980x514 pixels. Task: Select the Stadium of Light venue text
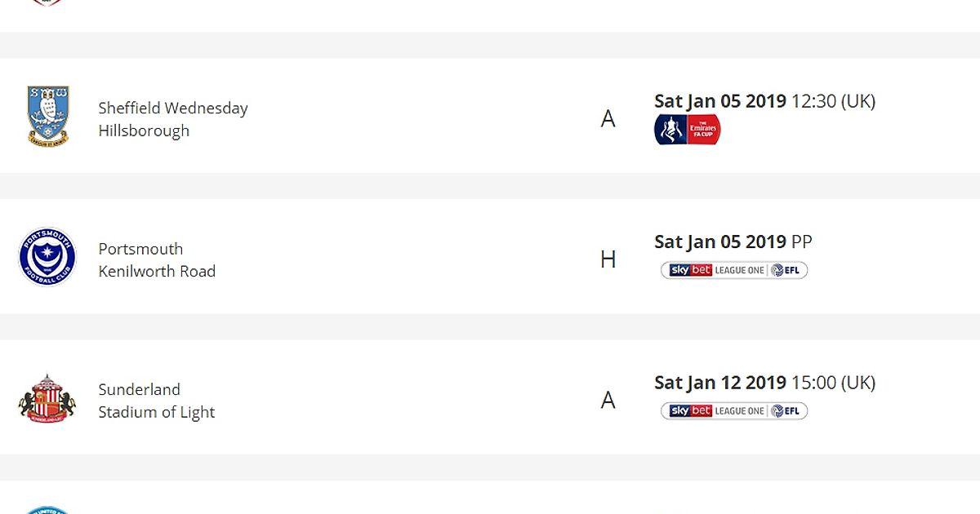tap(157, 412)
